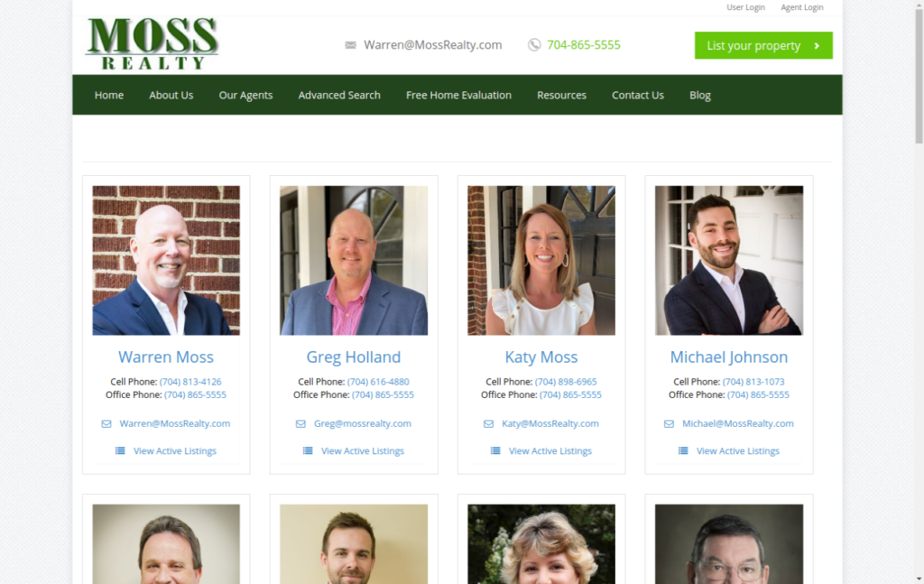This screenshot has width=924, height=584.
Task: Click the phone icon next to 704-865-5555
Action: pos(534,45)
